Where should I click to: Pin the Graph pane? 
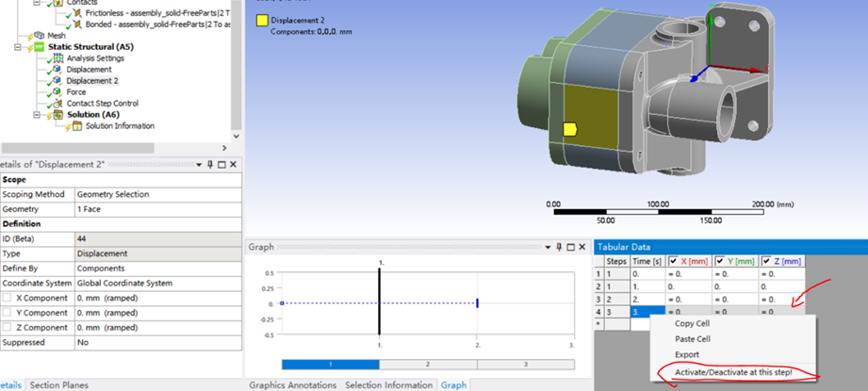pyautogui.click(x=559, y=247)
